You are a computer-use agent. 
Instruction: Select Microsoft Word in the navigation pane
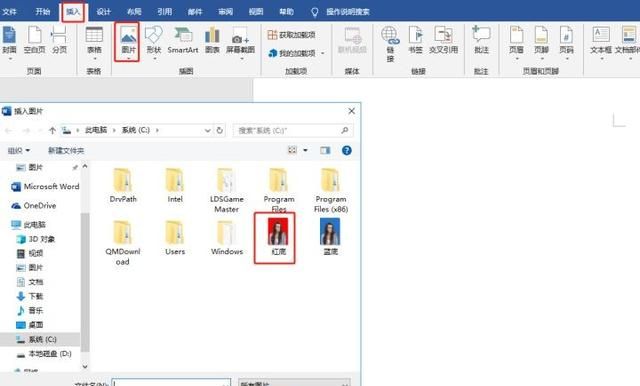click(x=45, y=186)
